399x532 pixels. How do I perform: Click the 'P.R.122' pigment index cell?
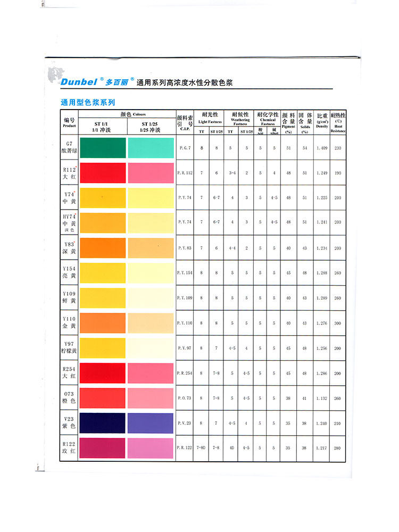[184, 448]
